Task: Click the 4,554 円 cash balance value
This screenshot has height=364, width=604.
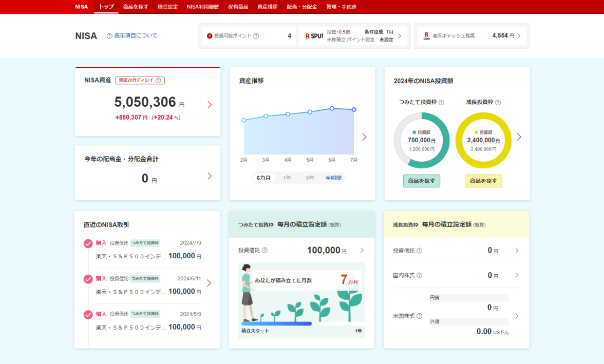Action: [x=503, y=35]
